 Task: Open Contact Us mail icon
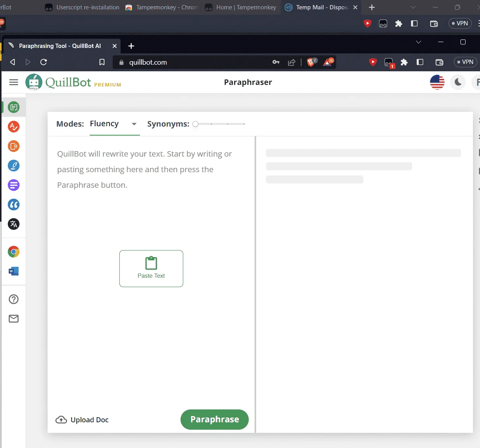click(14, 319)
